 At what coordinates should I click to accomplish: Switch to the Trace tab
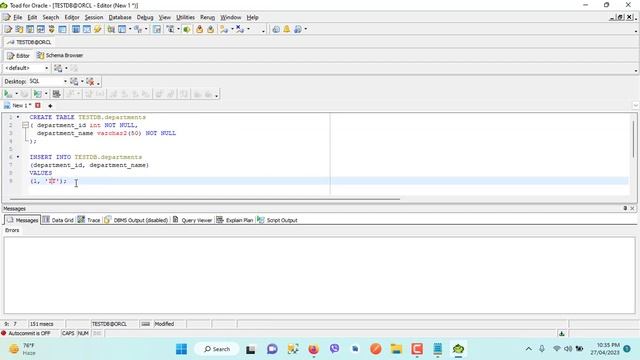click(x=89, y=220)
